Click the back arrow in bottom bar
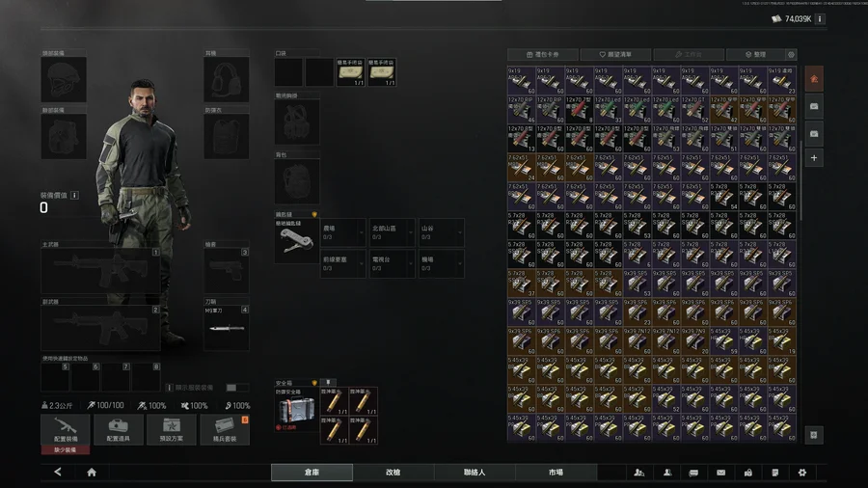Image resolution: width=868 pixels, height=488 pixels. (58, 473)
